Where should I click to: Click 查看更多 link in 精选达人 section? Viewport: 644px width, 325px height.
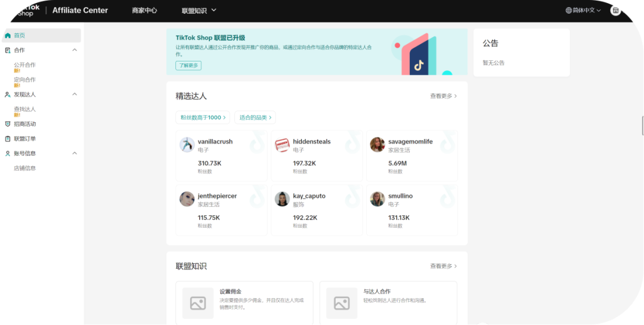point(443,96)
